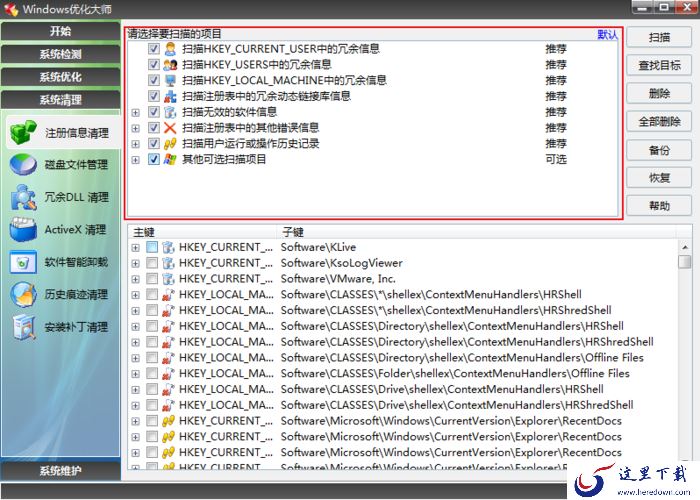The image size is (700, 500).
Task: Open 注册信息清理 sidebar icon
Action: 23,133
